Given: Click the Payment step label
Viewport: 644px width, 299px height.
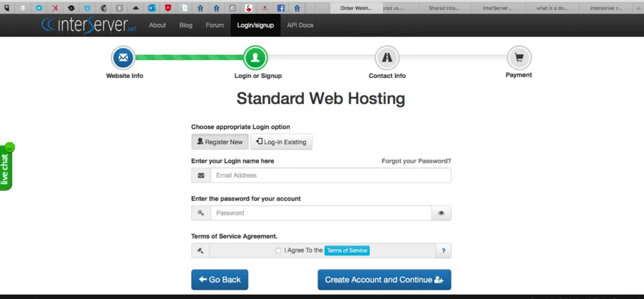Looking at the screenshot, I should [519, 75].
